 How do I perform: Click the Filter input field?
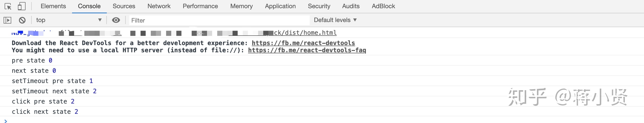220,20
